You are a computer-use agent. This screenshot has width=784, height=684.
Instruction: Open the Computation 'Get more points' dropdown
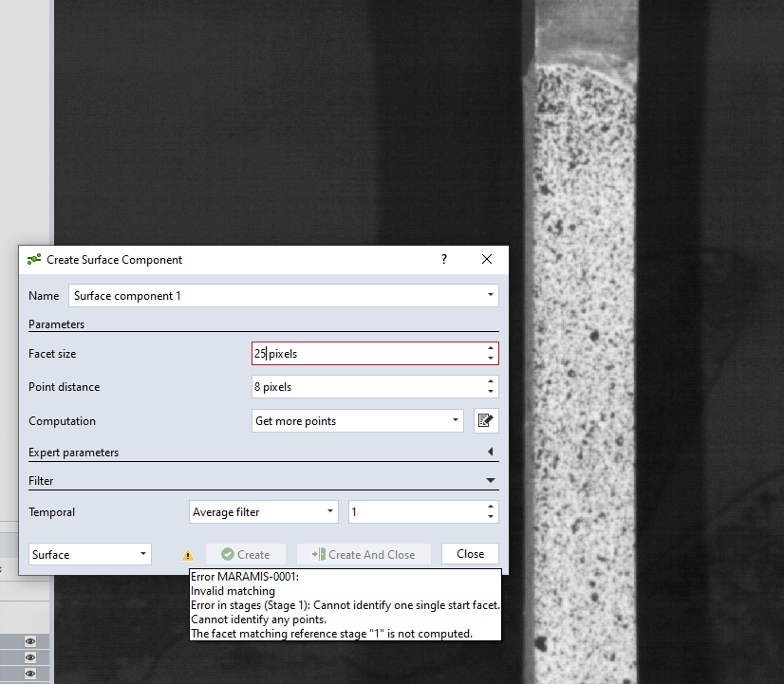[456, 421]
